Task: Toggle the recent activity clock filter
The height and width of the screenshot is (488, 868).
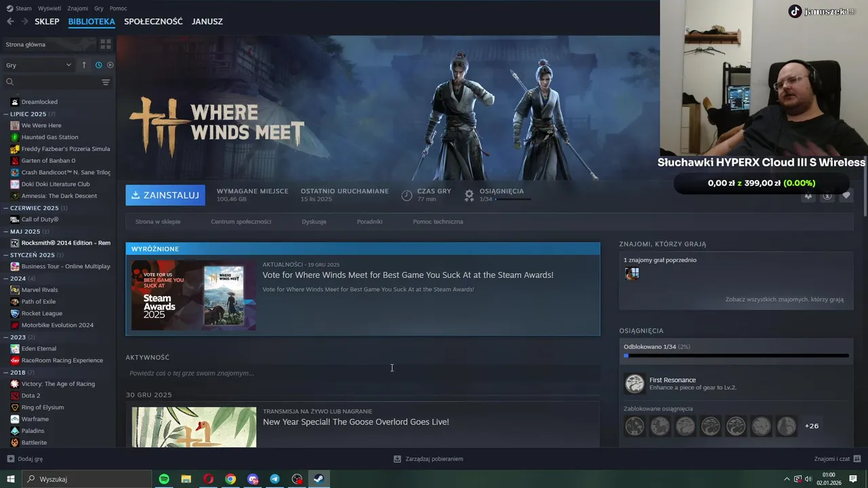Action: point(98,65)
